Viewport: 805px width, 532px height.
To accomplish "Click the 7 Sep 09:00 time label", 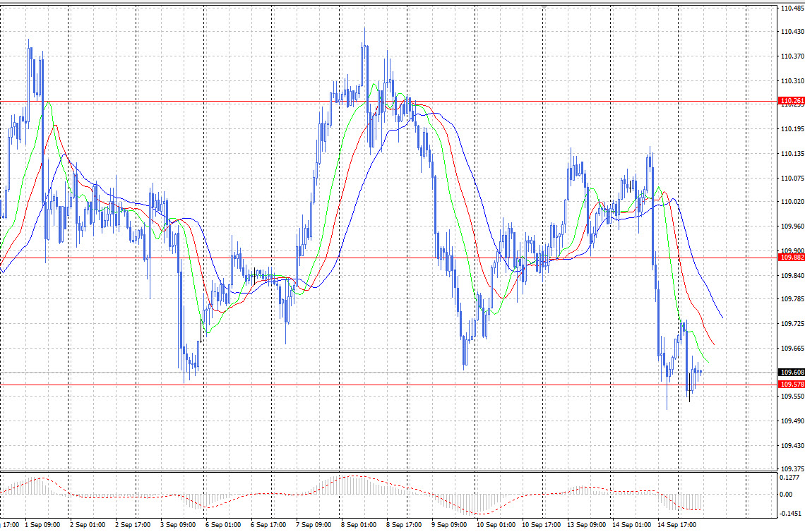I will coord(314,525).
